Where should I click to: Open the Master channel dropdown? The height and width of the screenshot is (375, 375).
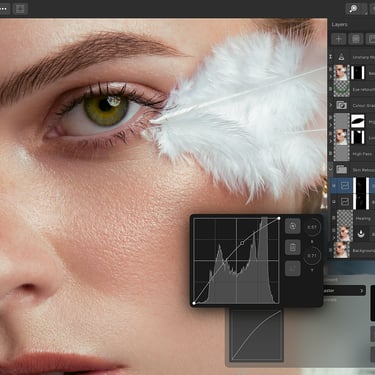pos(344,291)
